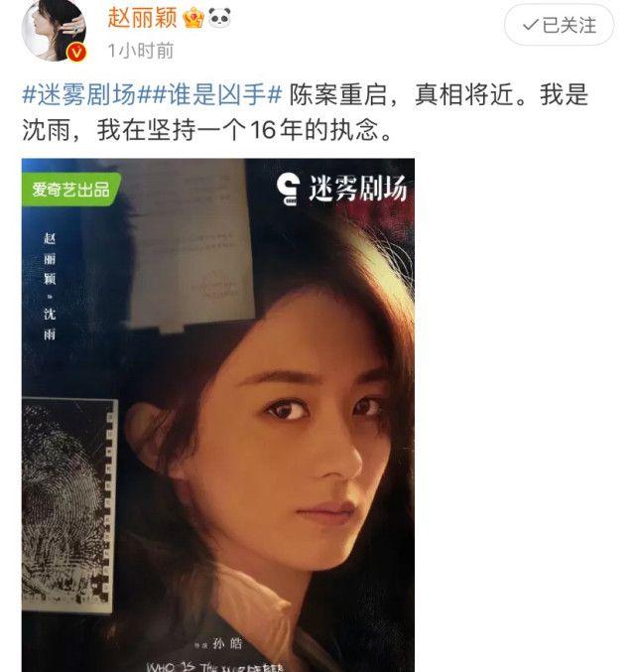The width and height of the screenshot is (636, 672).
Task: Click the fingerprint film strip on poster
Action: (x=69, y=504)
